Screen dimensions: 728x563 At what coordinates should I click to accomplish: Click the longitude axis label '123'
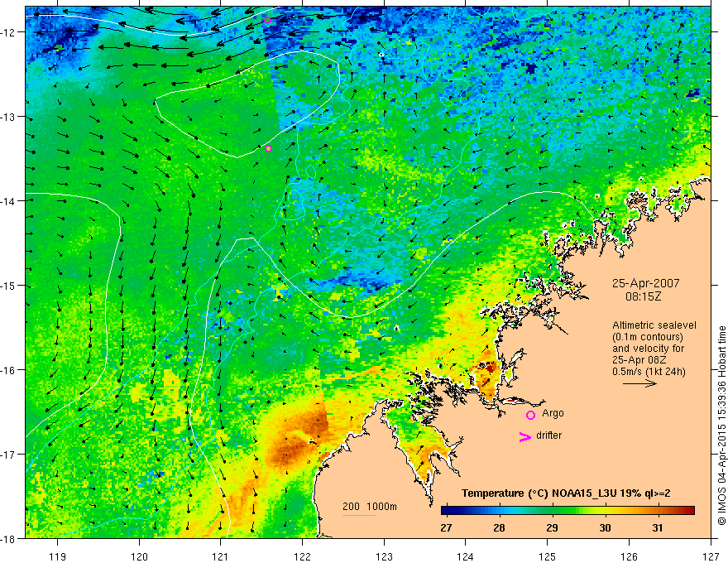coord(384,556)
